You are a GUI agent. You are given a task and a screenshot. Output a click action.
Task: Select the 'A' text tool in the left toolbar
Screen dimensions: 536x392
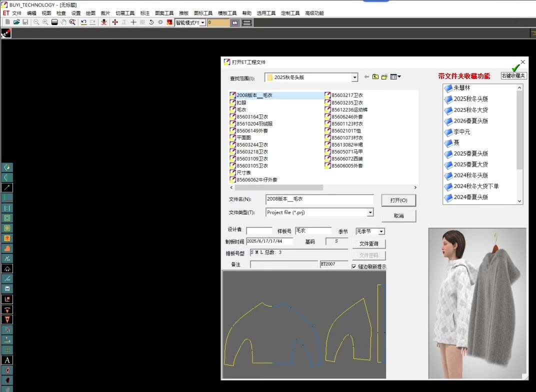pos(6,360)
